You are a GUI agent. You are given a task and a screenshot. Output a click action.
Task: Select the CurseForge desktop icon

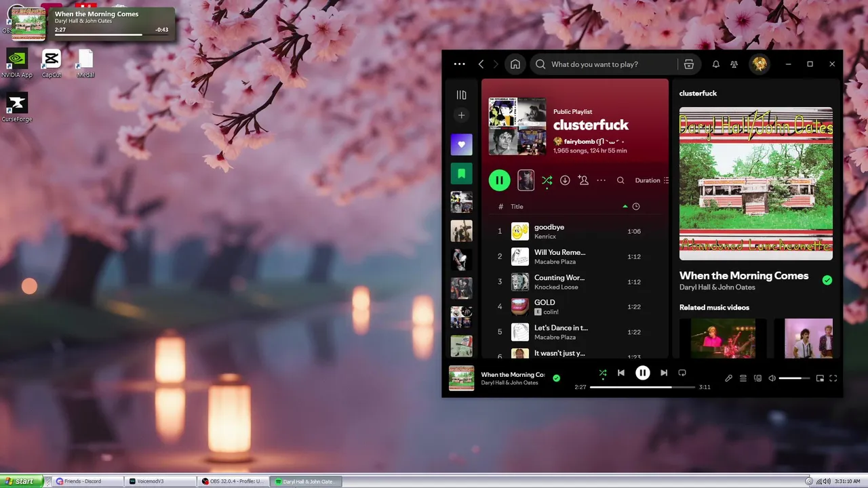(x=17, y=107)
